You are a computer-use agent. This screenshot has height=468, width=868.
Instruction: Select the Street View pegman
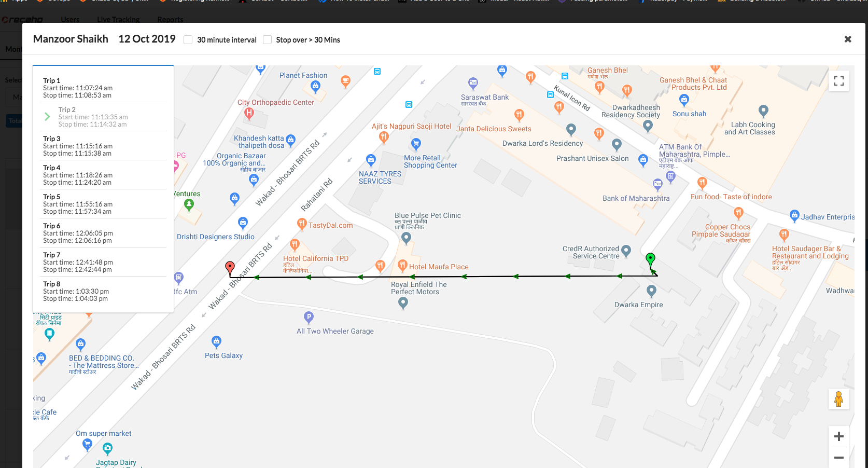click(838, 399)
